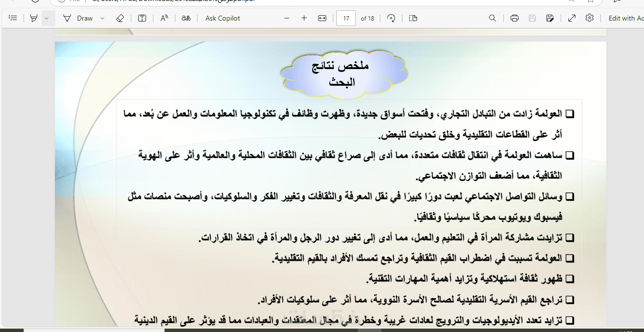Choose the Add text tool
Screen dimensions: 644x332
pos(142,18)
